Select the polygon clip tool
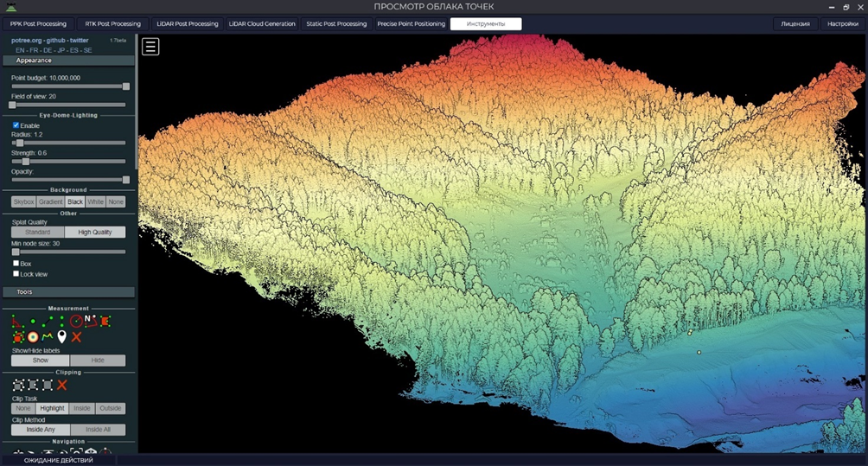This screenshot has width=868, height=466. [x=33, y=386]
